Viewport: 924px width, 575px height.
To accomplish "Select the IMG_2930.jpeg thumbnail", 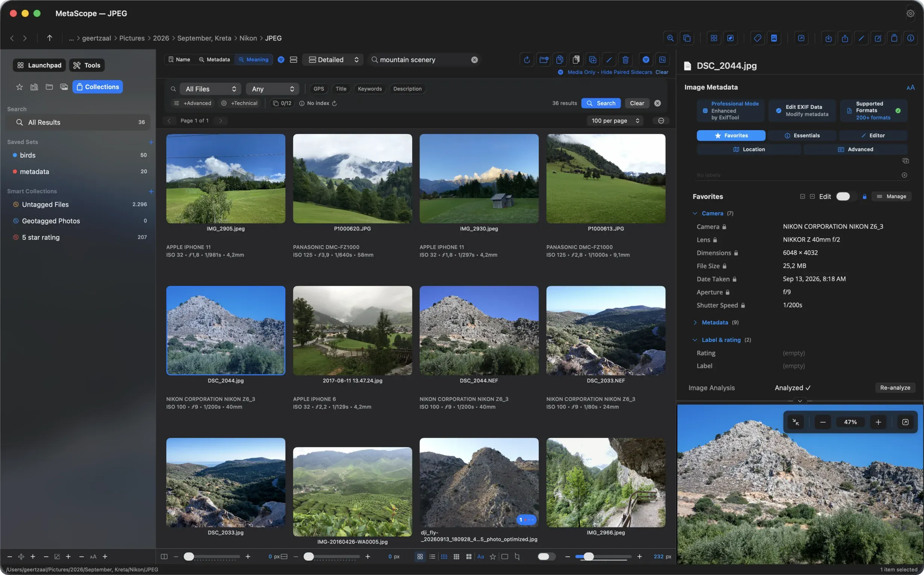I will click(x=479, y=178).
